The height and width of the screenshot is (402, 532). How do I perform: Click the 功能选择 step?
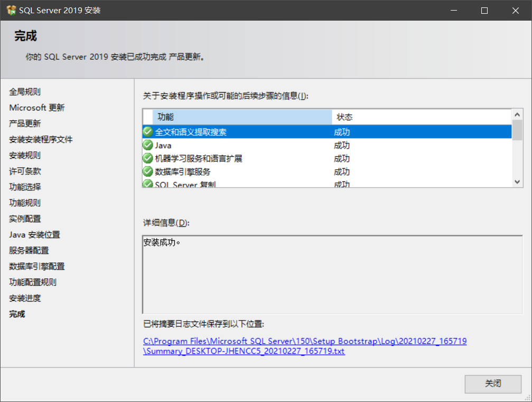click(25, 187)
